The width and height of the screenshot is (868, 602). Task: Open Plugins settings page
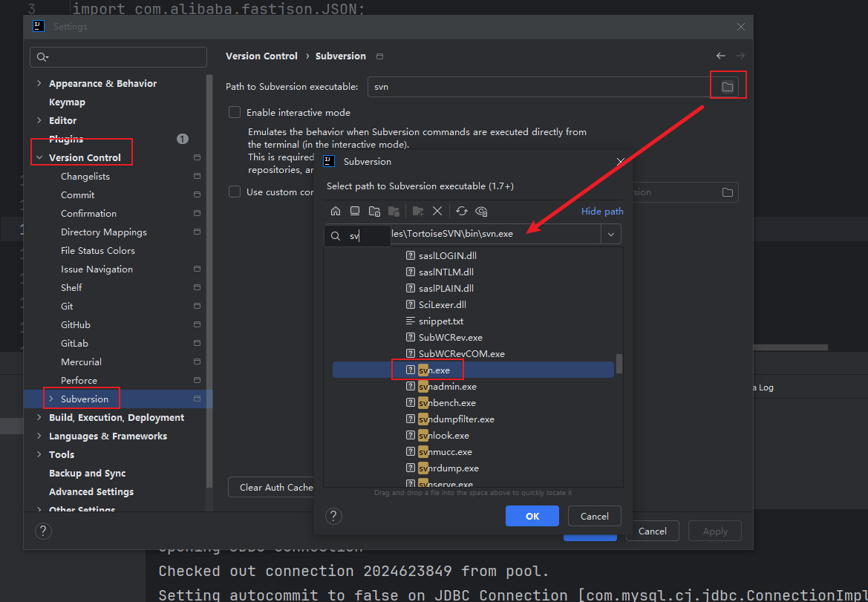66,139
